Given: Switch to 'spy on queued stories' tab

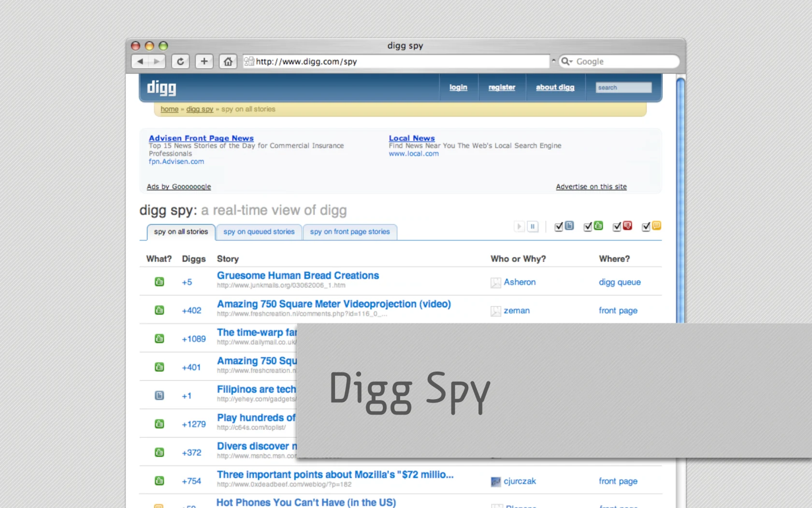Looking at the screenshot, I should [x=259, y=232].
